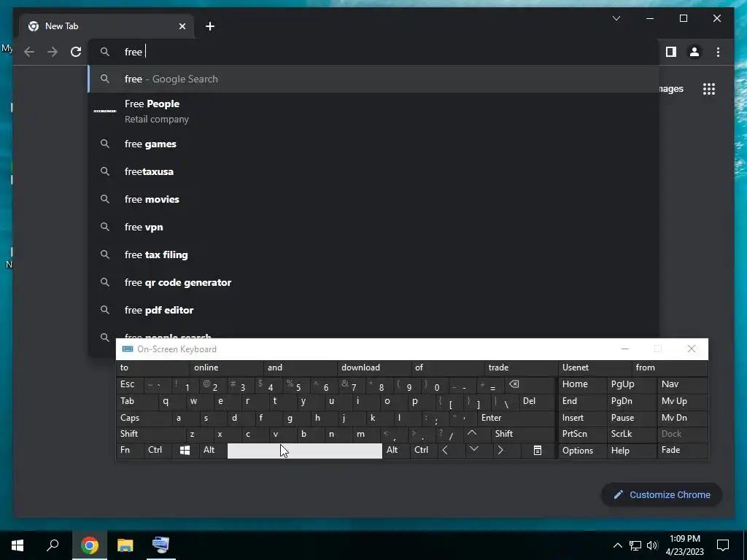Select 'free - Google Search' suggestion

coord(374,79)
